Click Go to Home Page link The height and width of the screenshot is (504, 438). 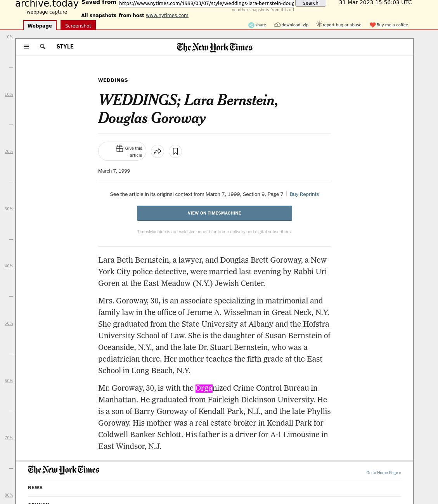(384, 473)
